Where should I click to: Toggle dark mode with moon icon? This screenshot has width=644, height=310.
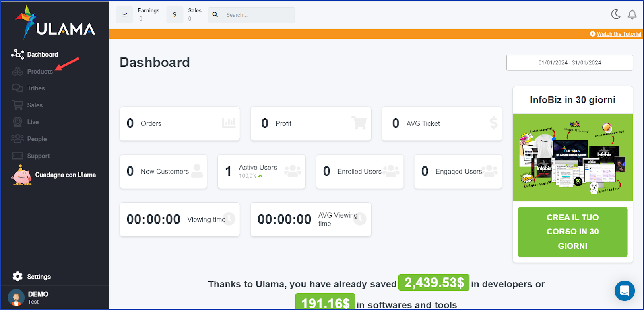coord(616,14)
